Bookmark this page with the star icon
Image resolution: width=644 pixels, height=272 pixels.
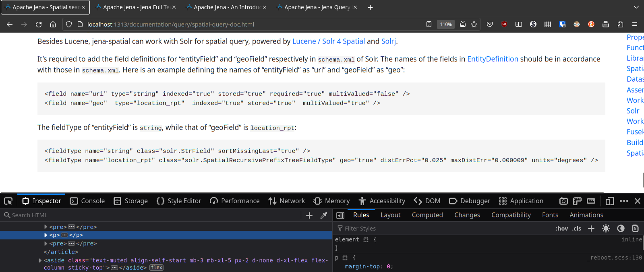tap(474, 24)
